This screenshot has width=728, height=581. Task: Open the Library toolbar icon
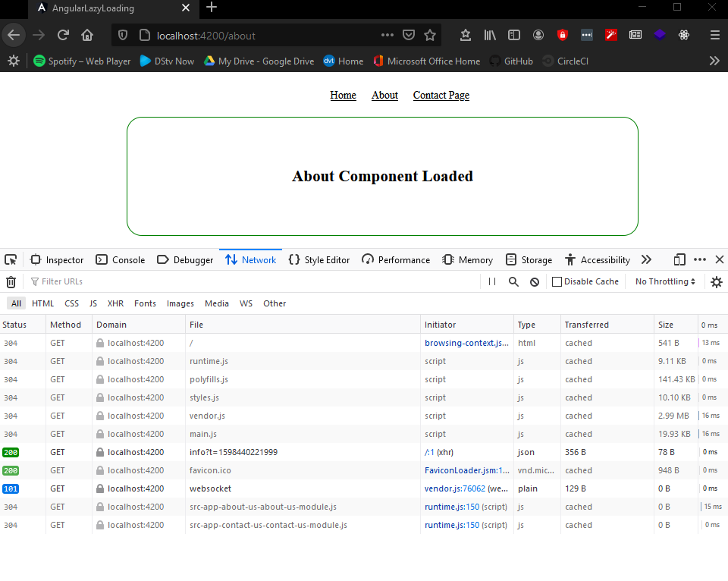pyautogui.click(x=490, y=35)
